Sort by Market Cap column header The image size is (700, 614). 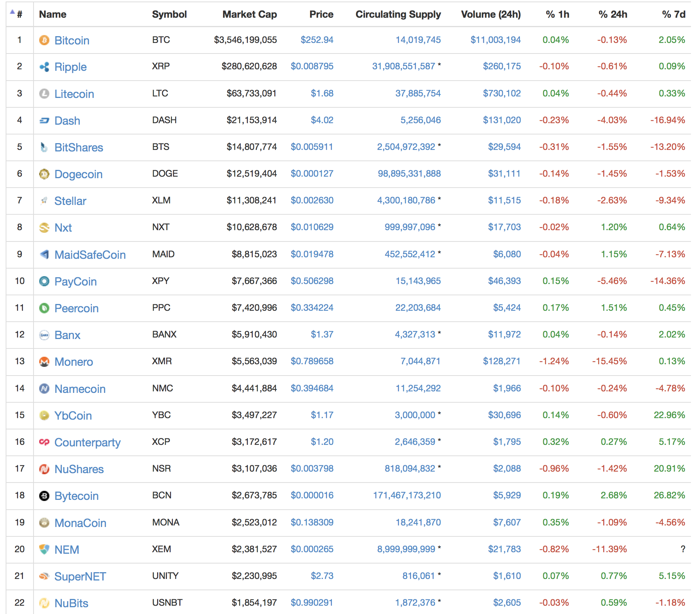(x=250, y=14)
